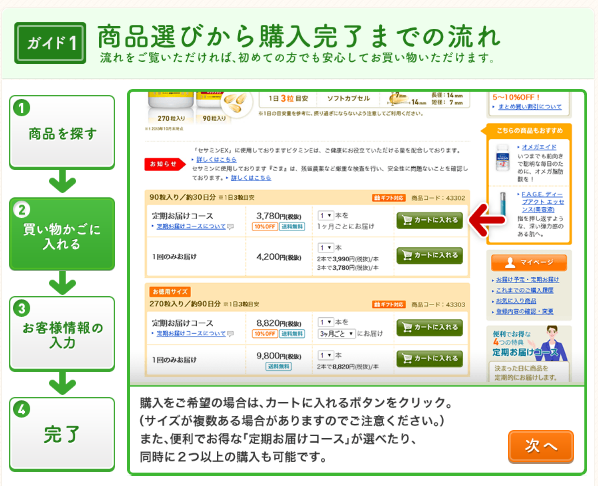Select step 2 買い物かごに入れる

click(62, 234)
